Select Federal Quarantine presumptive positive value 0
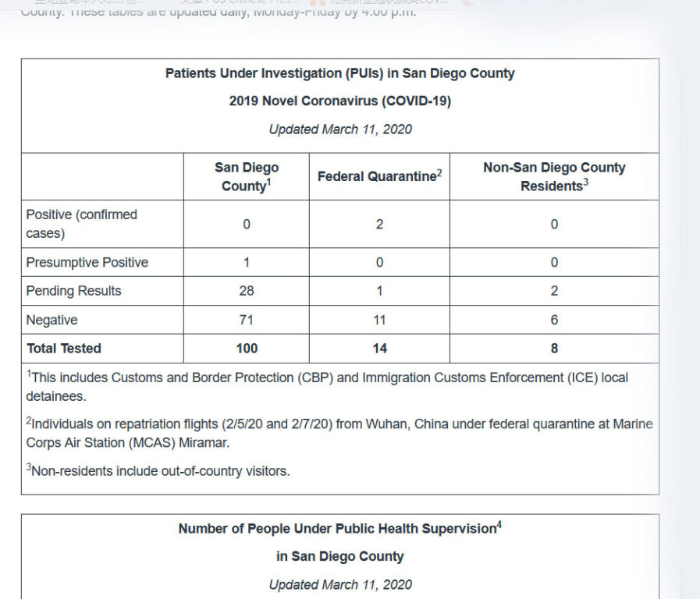 (379, 262)
